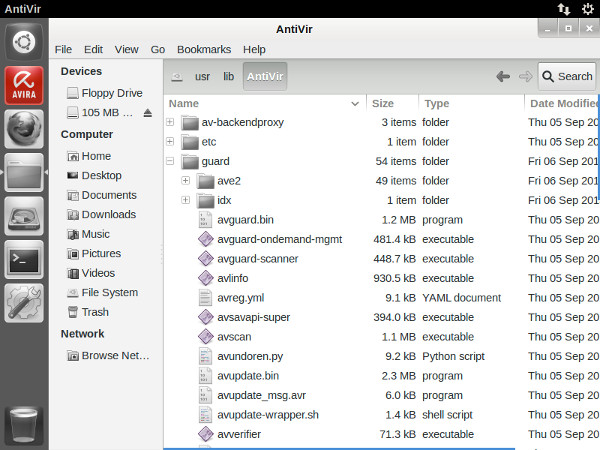
Task: Select the avsavapi-super file name
Action: pos(253,318)
